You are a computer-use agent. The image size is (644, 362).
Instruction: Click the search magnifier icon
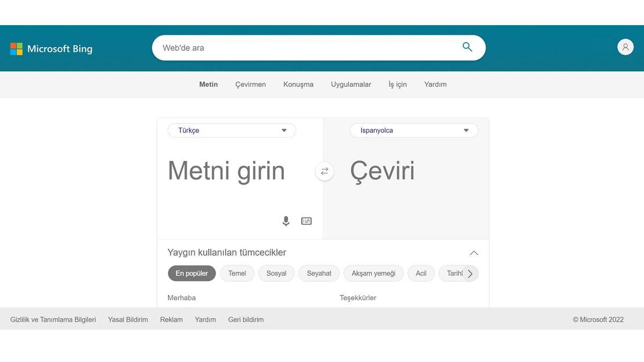pyautogui.click(x=466, y=47)
